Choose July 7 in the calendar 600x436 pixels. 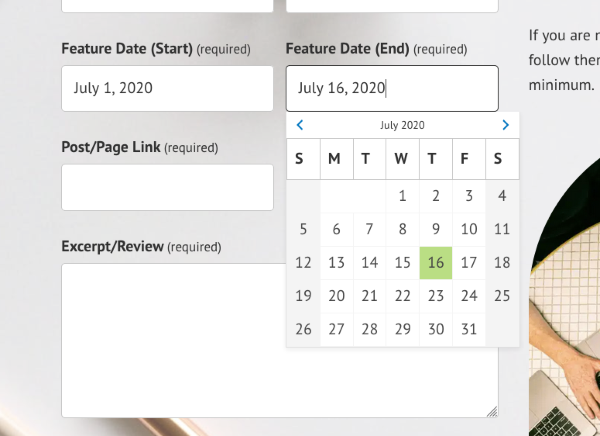click(369, 229)
